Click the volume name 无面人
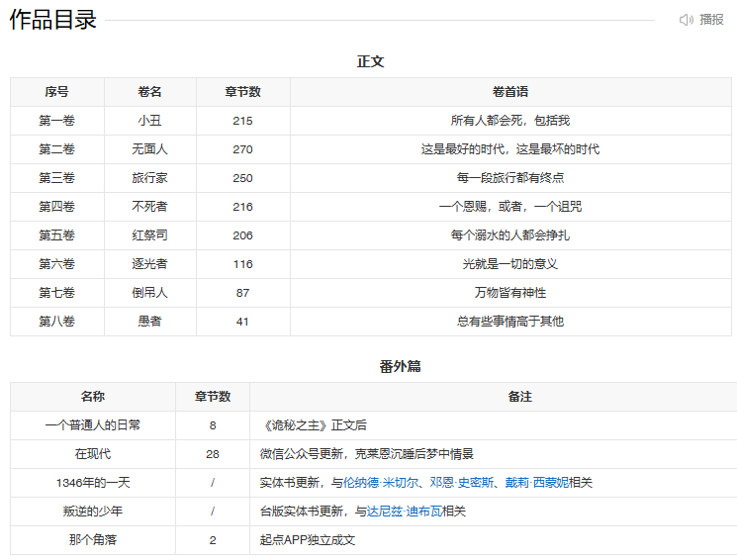This screenshot has height=560, width=737. (x=150, y=149)
